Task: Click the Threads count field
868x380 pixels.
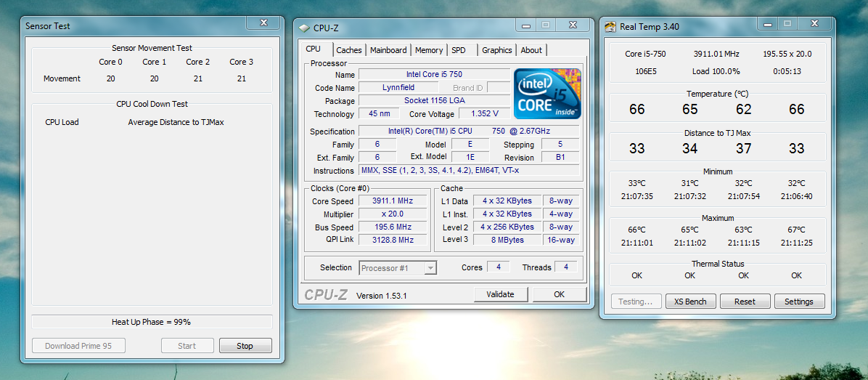Action: click(x=566, y=267)
